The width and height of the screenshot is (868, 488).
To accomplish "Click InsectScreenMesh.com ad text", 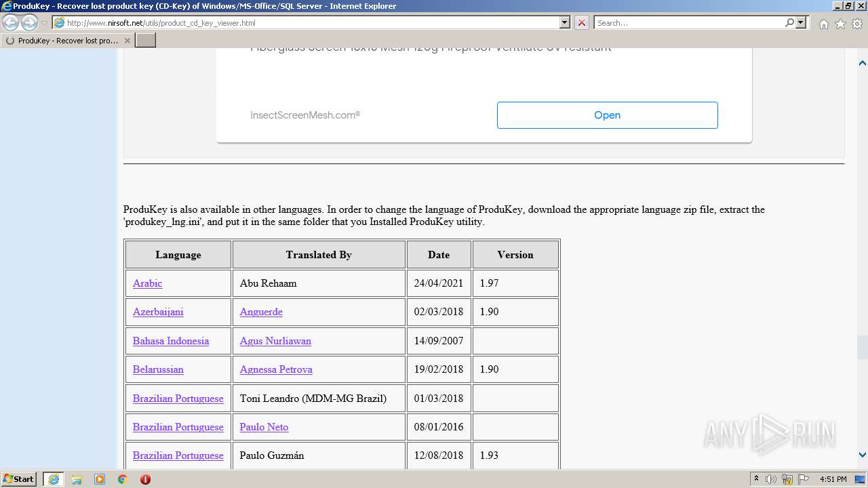I will click(305, 115).
